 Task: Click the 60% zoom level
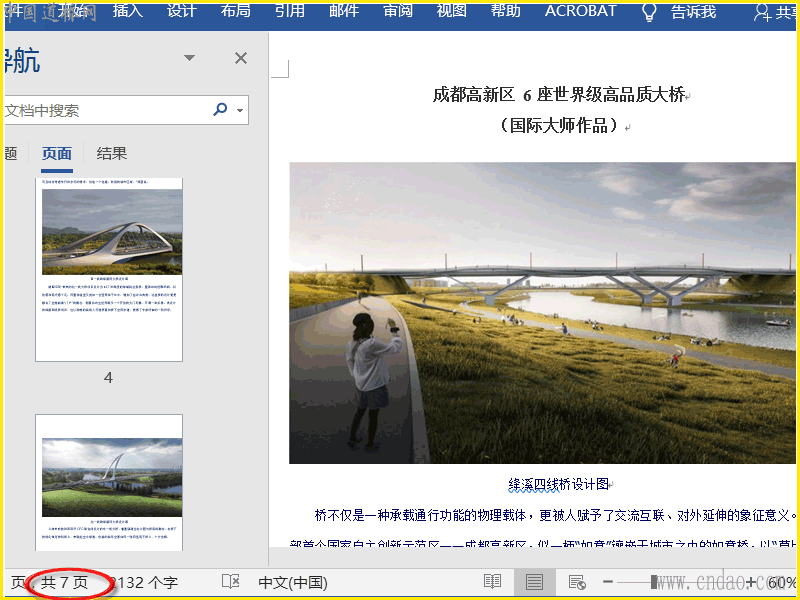782,583
